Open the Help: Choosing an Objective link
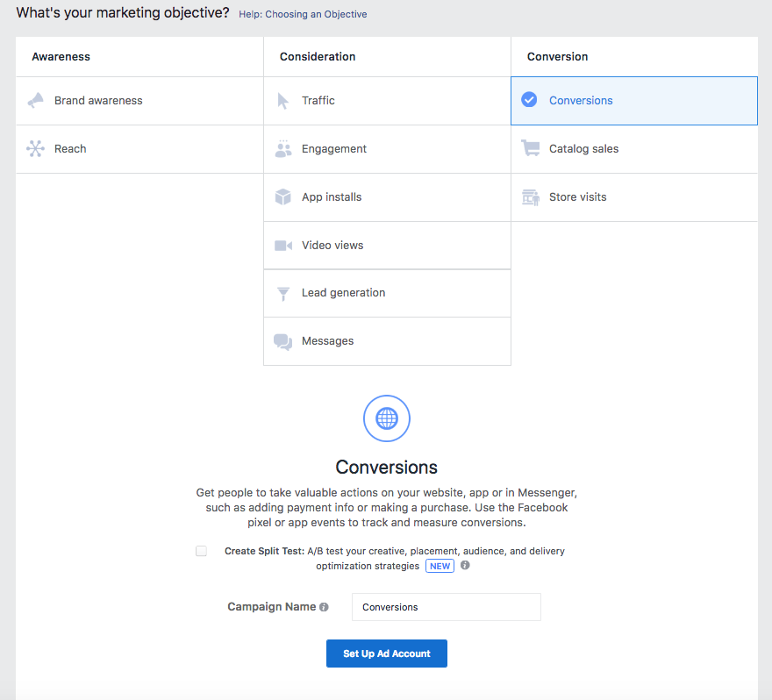This screenshot has width=772, height=700. tap(303, 14)
